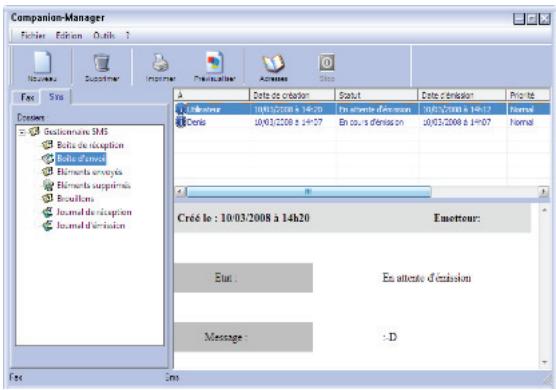The height and width of the screenshot is (390, 556).
Task: Select Boîte de réception folder
Action: [x=90, y=145]
